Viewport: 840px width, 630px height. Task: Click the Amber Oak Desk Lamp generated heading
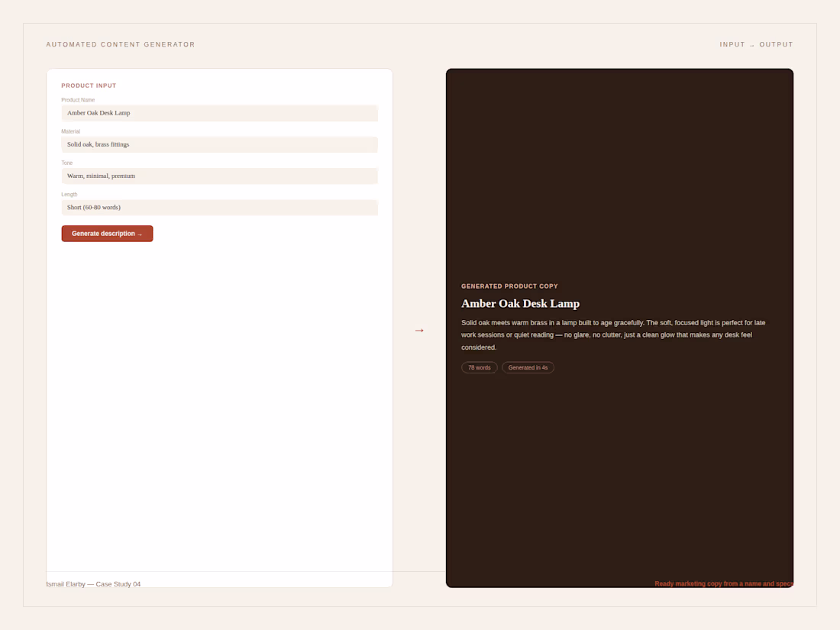click(520, 304)
